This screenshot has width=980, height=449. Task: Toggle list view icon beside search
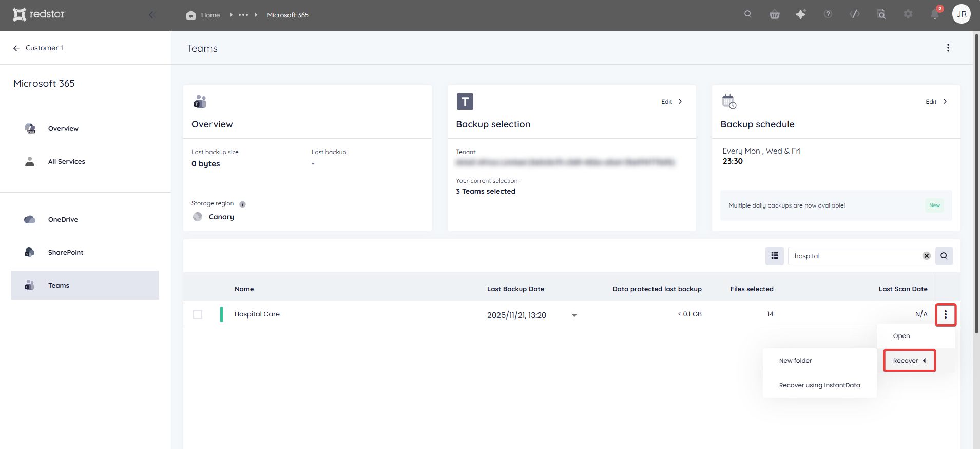point(775,256)
